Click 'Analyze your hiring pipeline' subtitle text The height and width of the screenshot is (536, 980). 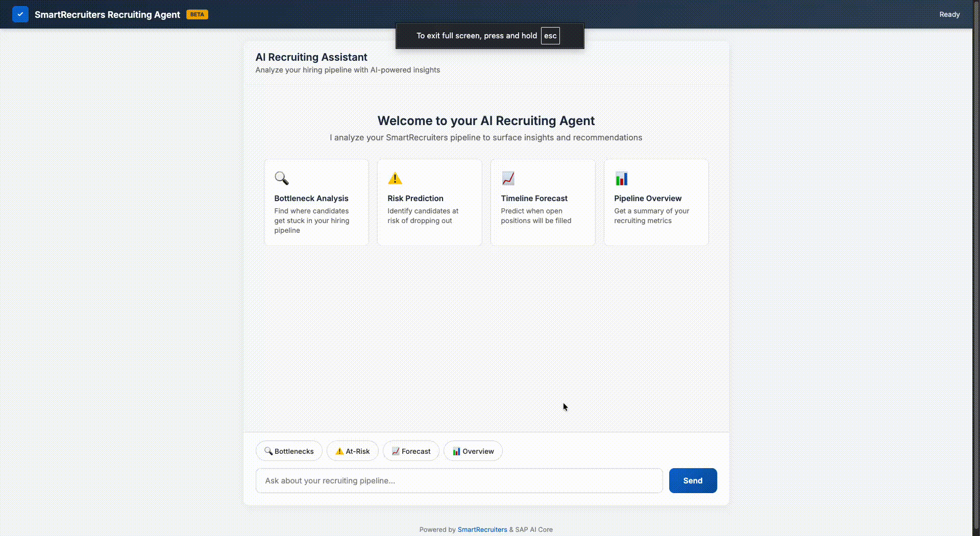[348, 70]
